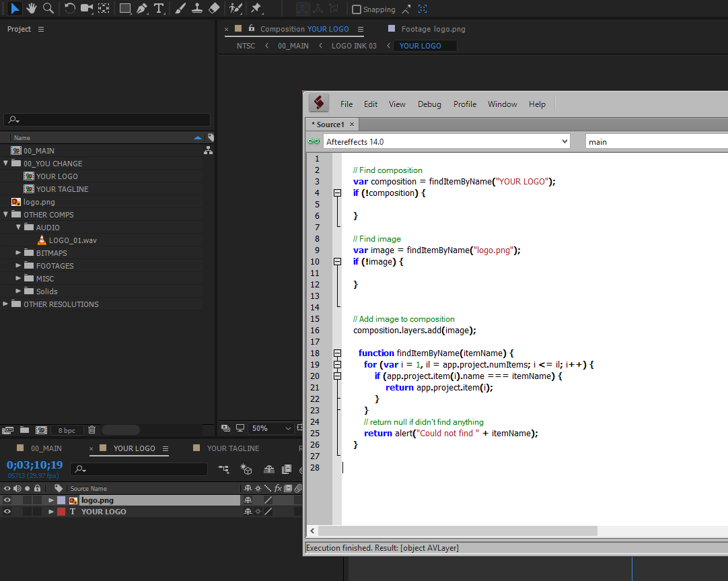Click the trash icon in Project panel
This screenshot has width=728, height=581.
coord(92,430)
